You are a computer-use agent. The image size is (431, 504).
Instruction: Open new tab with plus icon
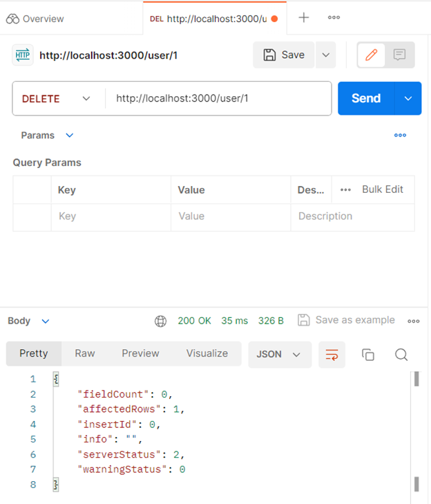[x=303, y=17]
